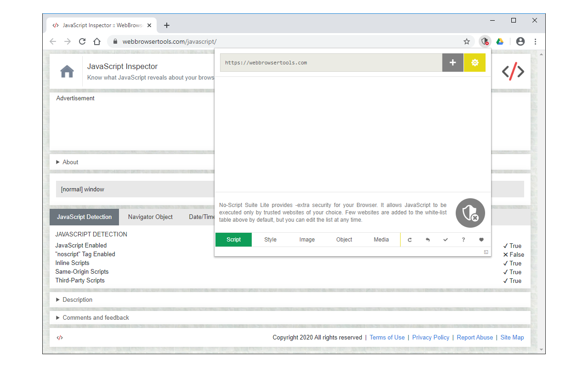Open the No-Script extension settings gear
Screen dimensions: 588x368
click(x=475, y=62)
